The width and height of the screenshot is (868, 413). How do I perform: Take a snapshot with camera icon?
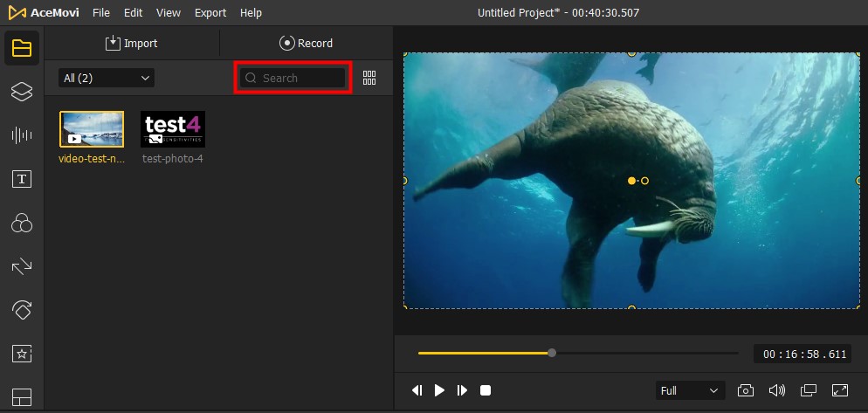tap(746, 390)
